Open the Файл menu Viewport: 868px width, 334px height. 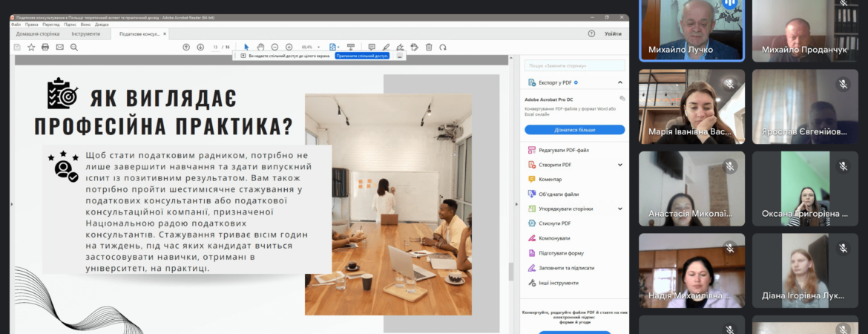tap(16, 24)
